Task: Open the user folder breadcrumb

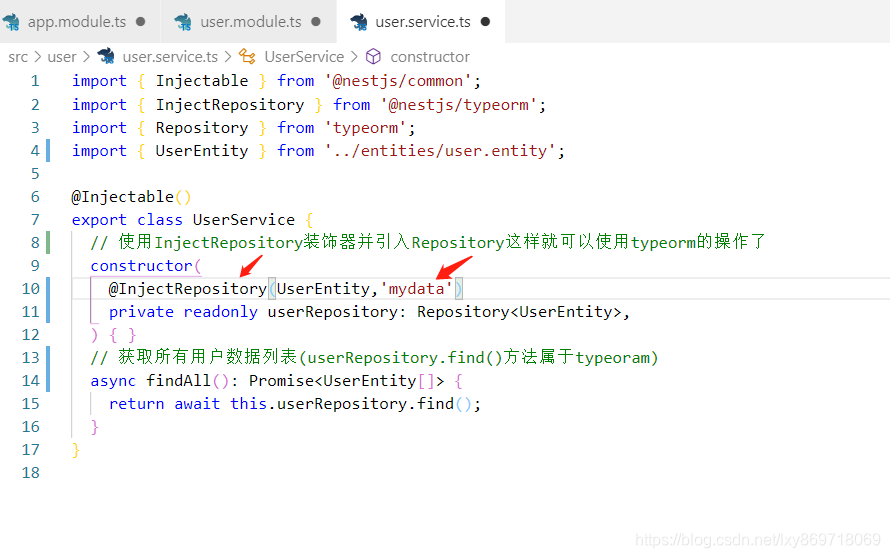Action: coord(62,57)
